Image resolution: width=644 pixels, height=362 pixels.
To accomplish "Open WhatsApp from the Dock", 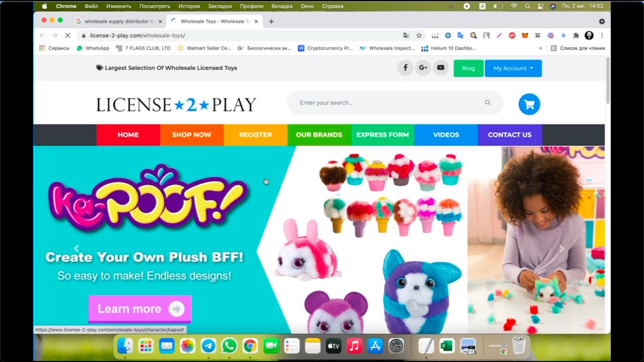I will pos(229,346).
